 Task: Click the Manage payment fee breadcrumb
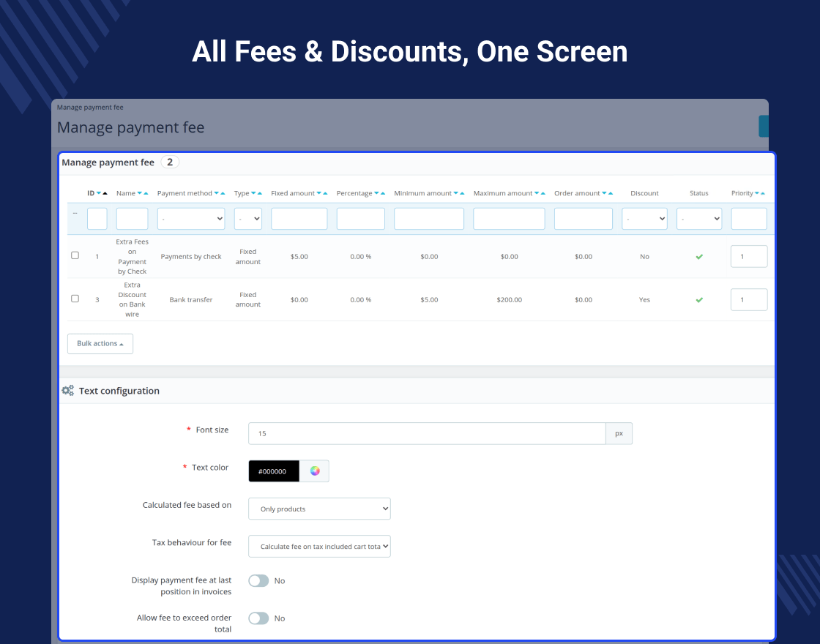point(90,107)
